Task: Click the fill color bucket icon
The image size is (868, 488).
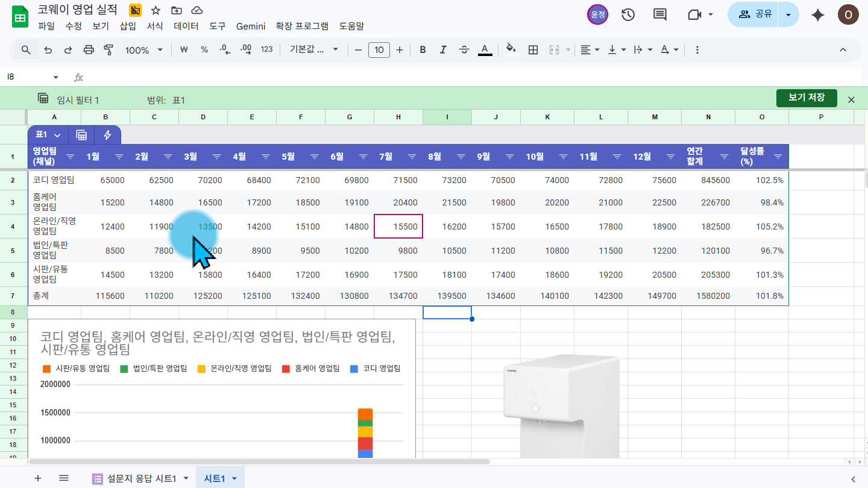Action: (x=511, y=50)
